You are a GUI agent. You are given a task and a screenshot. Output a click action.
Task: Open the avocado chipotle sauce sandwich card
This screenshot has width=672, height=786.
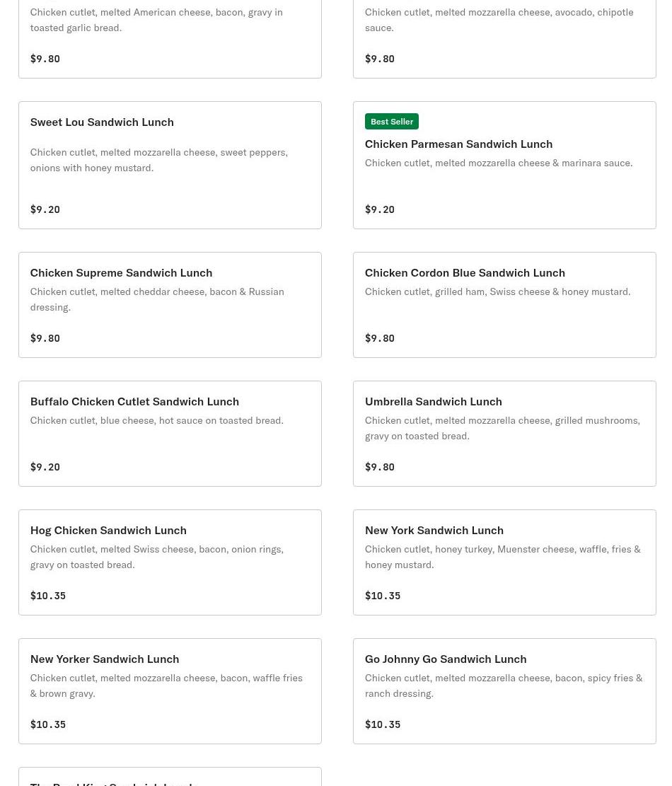click(504, 39)
